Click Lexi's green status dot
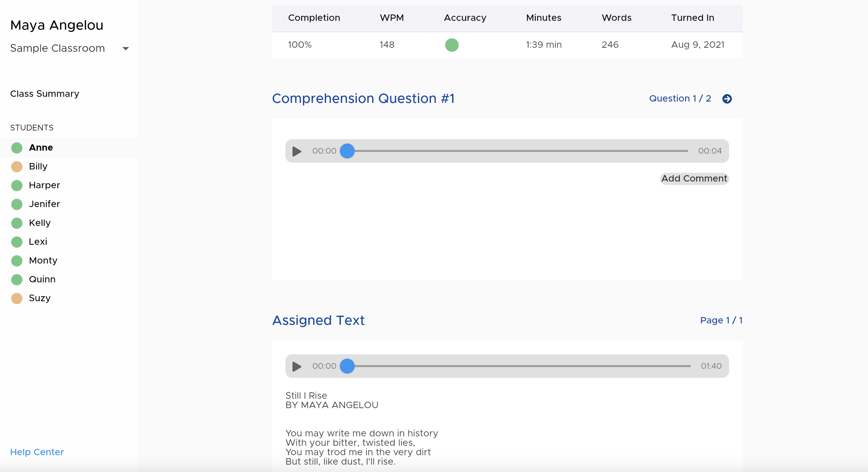 pos(17,242)
